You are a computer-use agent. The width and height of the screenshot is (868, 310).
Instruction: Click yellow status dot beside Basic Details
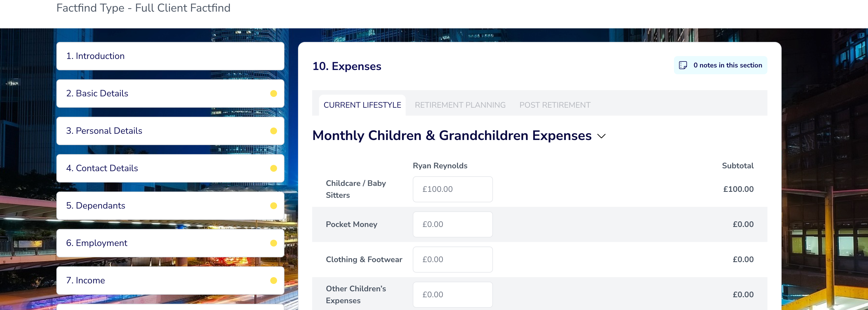click(274, 94)
